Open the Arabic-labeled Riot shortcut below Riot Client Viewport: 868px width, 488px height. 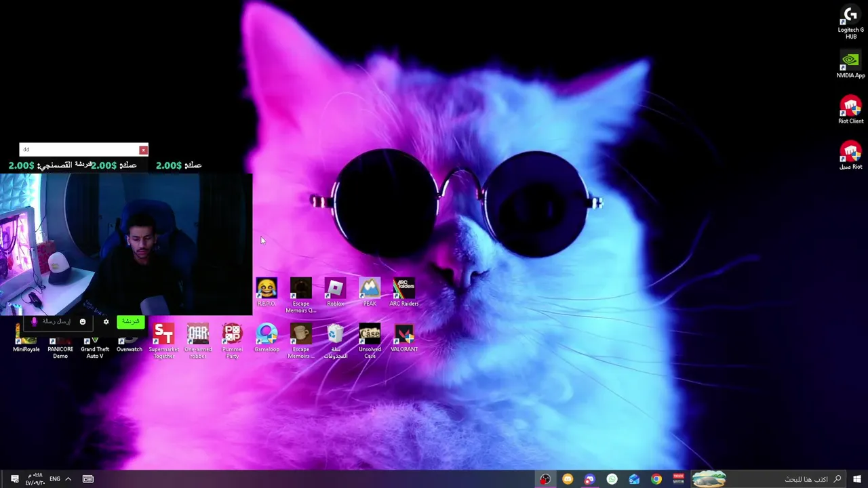point(850,156)
